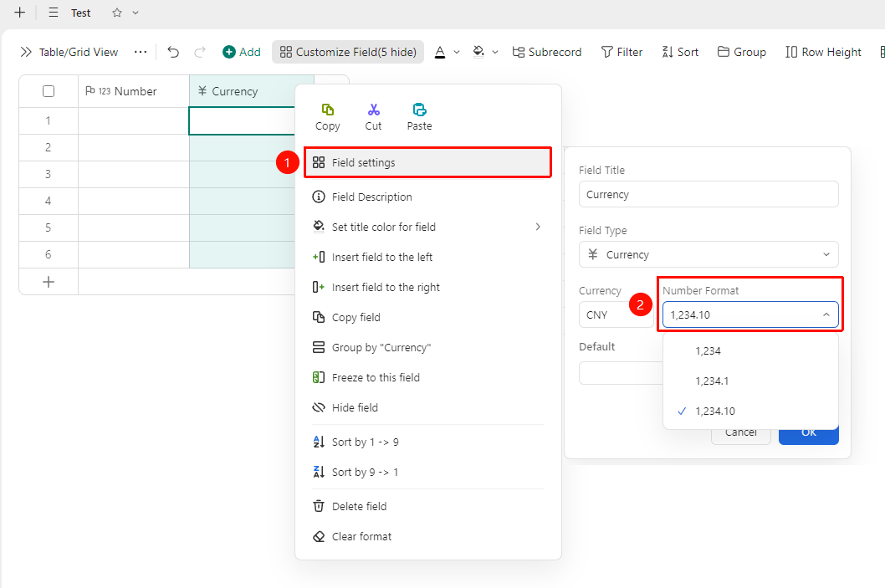Choose Freeze to this field
This screenshot has height=588, width=885.
point(427,377)
